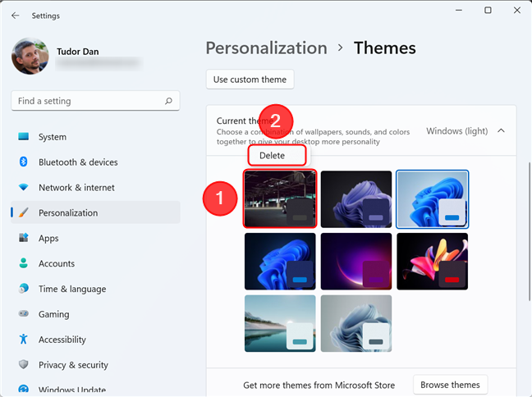532x397 pixels.
Task: Select the Windows dark blue bloom theme
Action: click(x=280, y=261)
